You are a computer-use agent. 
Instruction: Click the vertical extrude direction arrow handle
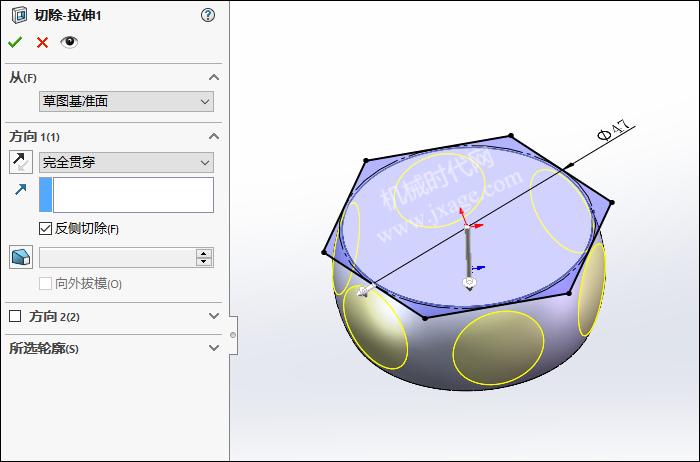pyautogui.click(x=469, y=258)
